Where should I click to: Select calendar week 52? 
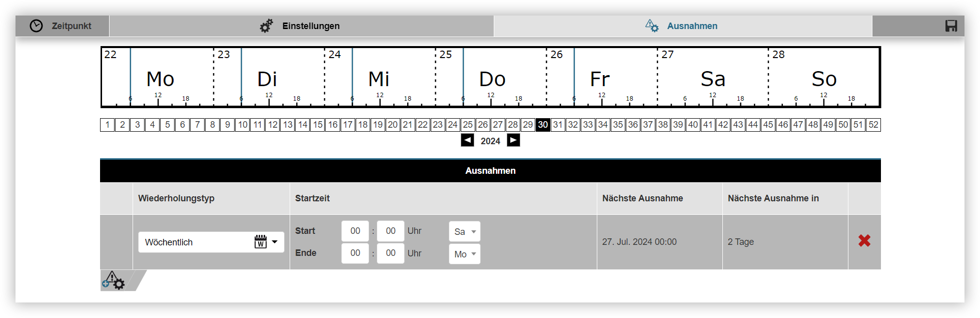[873, 125]
